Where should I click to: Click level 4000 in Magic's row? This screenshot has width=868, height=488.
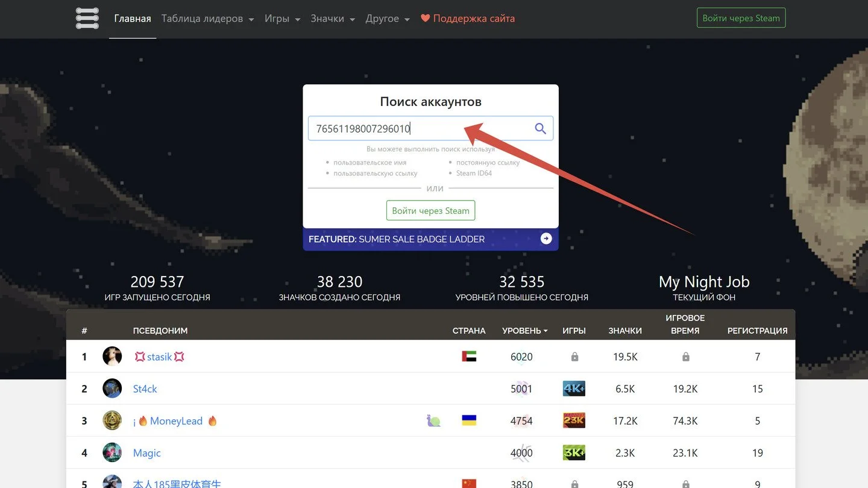[521, 453]
